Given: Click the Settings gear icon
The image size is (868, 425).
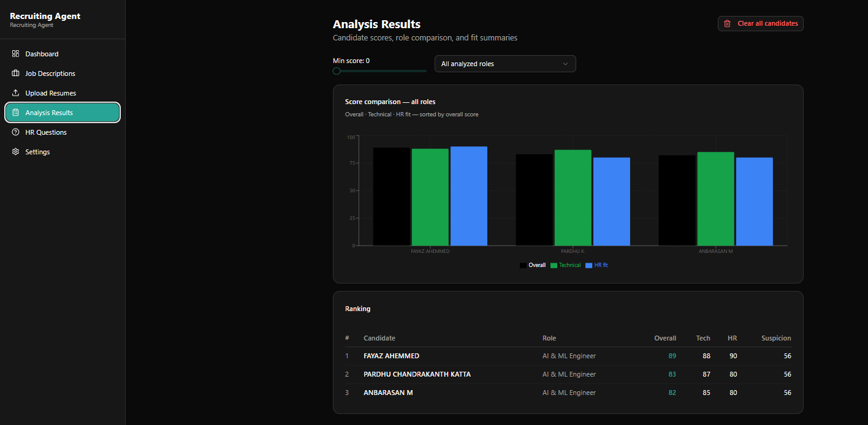Looking at the screenshot, I should click(x=16, y=152).
